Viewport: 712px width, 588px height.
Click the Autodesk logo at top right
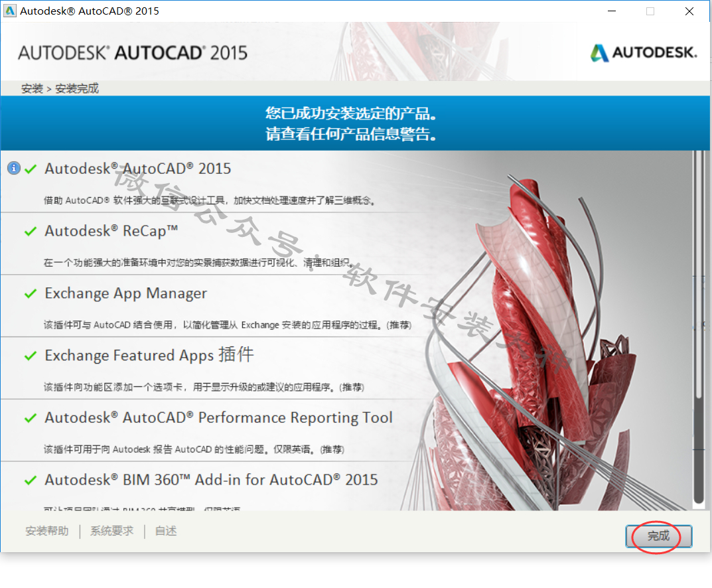[644, 52]
